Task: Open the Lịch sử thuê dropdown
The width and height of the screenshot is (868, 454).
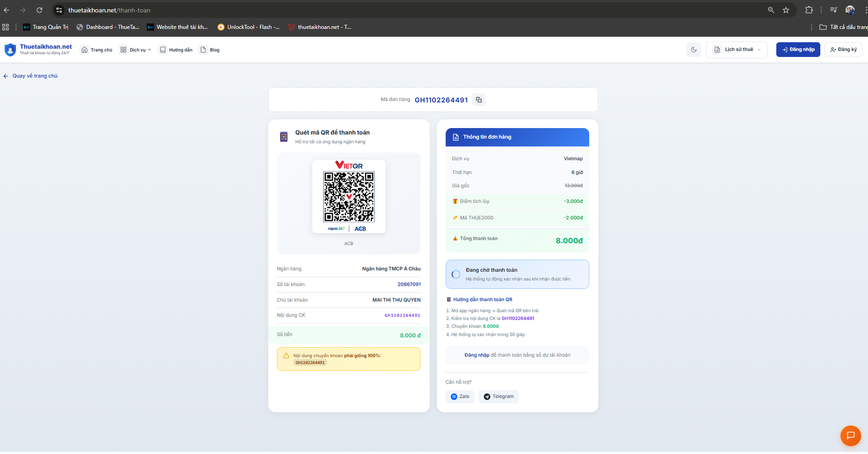Action: [737, 49]
